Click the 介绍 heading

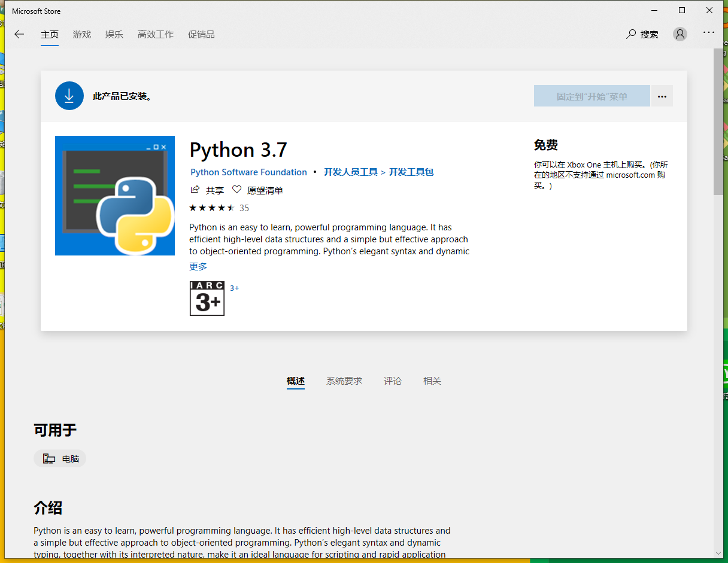(x=48, y=508)
